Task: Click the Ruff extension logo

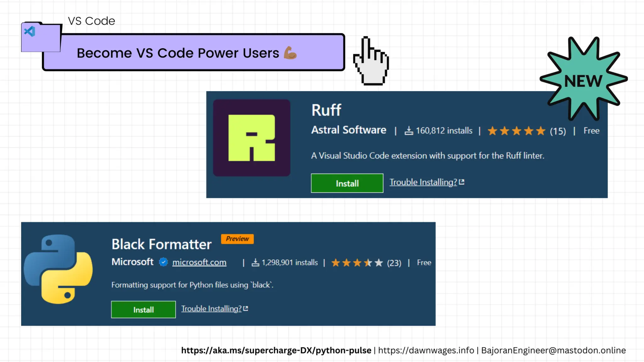Action: pyautogui.click(x=252, y=138)
